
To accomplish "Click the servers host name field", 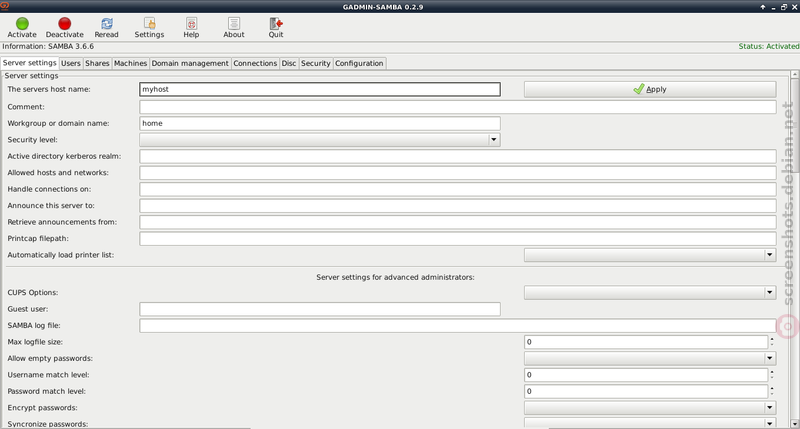I will coord(320,89).
